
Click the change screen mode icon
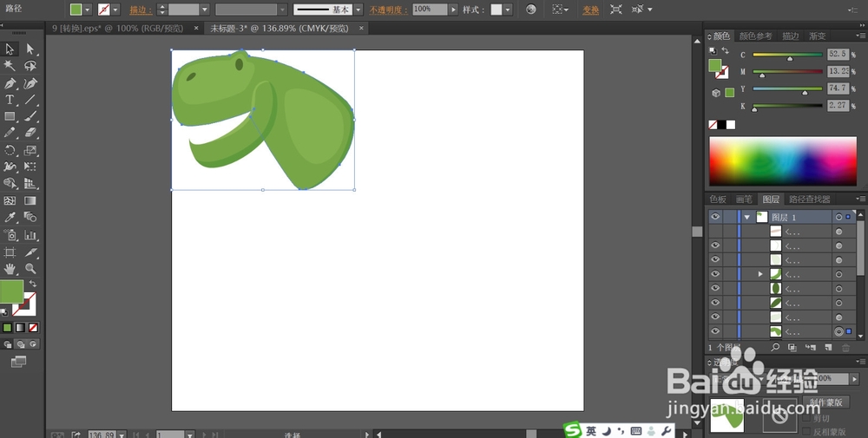(x=18, y=362)
